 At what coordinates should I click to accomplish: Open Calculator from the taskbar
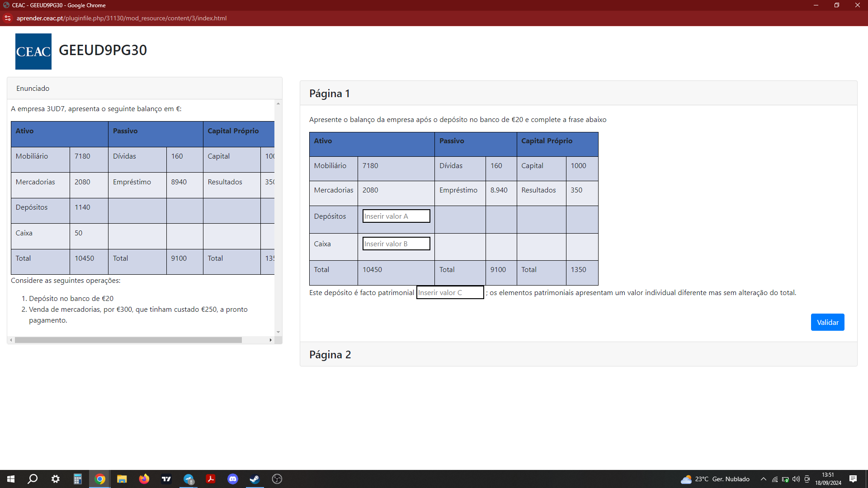point(78,479)
